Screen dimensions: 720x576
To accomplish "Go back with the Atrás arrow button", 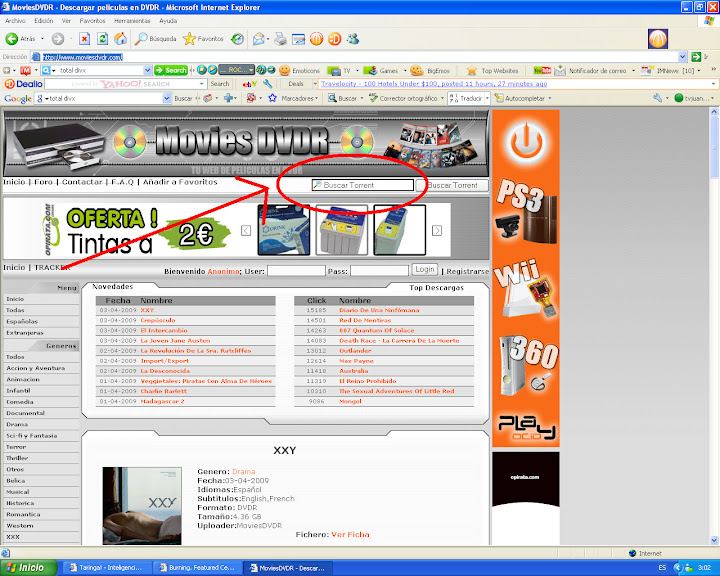I will pos(21,39).
